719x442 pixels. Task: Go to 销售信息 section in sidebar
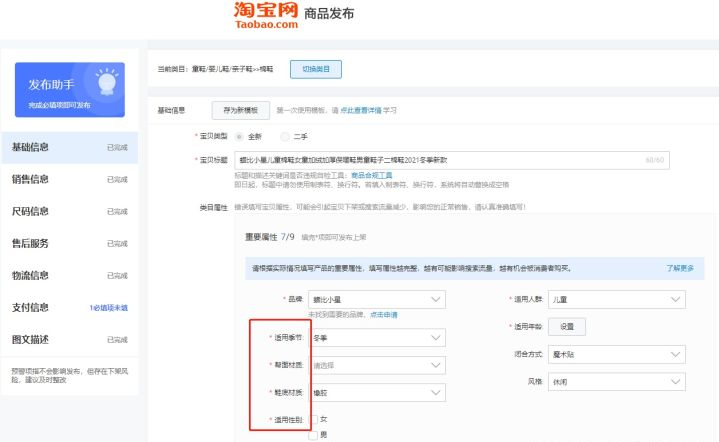[30, 180]
